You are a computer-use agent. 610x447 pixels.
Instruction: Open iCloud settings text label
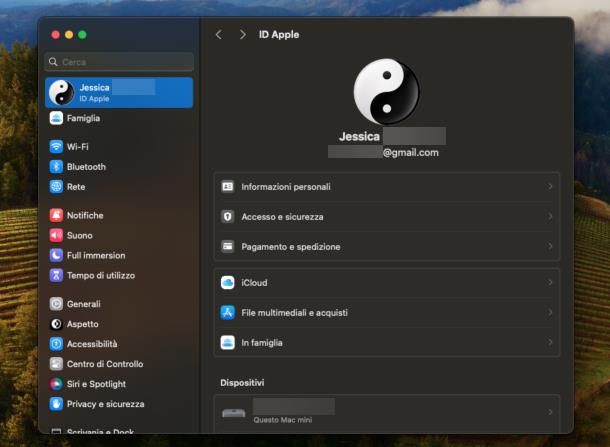pos(254,283)
